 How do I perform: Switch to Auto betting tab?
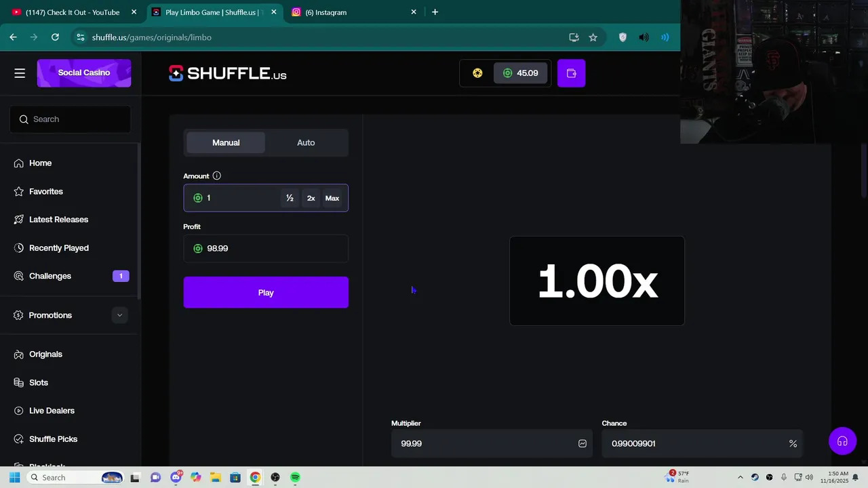point(306,142)
